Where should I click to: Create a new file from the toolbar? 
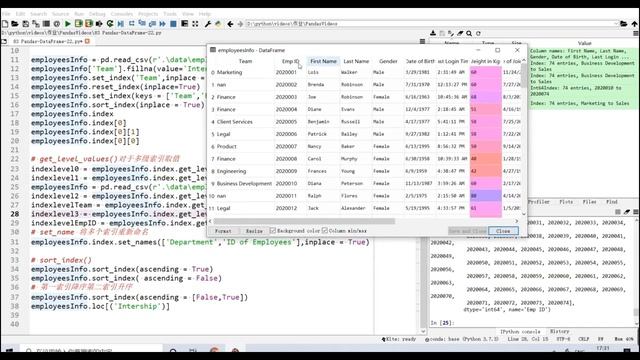[x=5, y=24]
